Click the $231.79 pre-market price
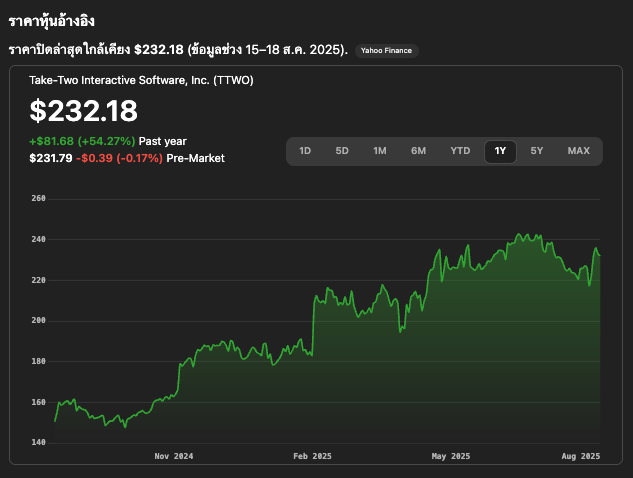The image size is (633, 478). (x=50, y=158)
